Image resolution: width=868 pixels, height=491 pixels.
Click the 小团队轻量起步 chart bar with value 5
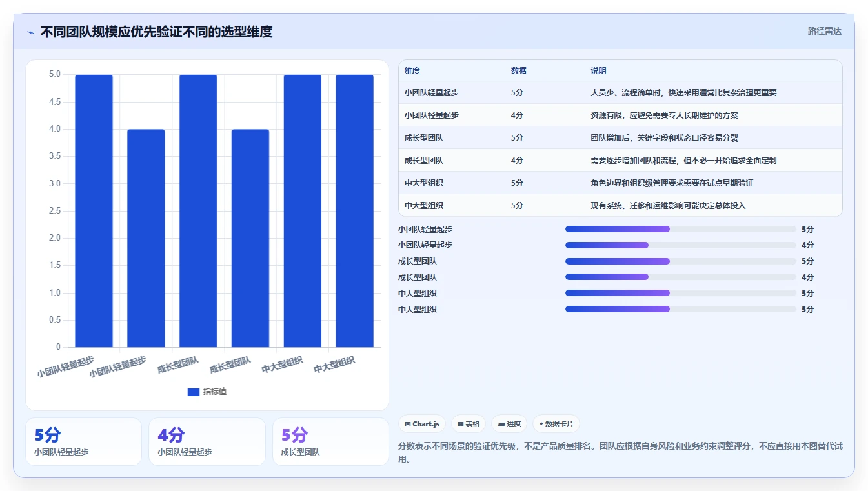pos(94,211)
